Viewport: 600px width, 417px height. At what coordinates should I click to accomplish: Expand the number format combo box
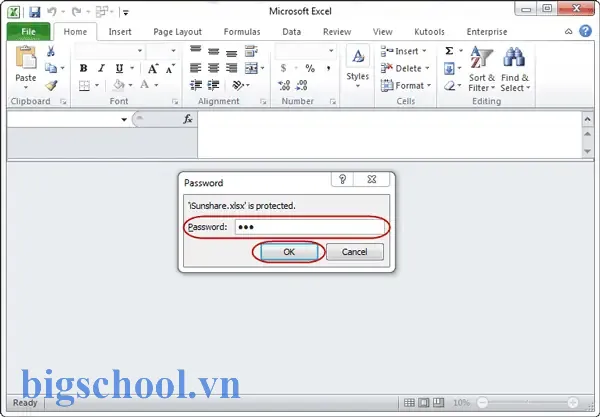(x=331, y=50)
